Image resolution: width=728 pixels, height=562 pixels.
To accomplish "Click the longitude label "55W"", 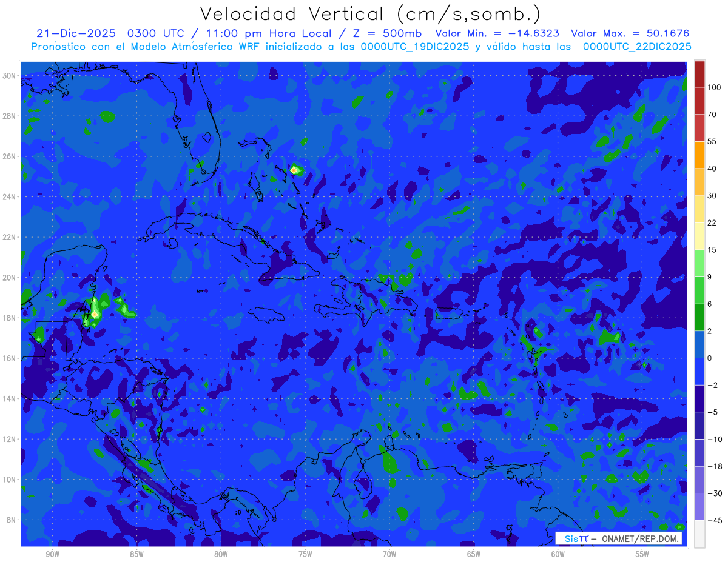I will pos(642,554).
